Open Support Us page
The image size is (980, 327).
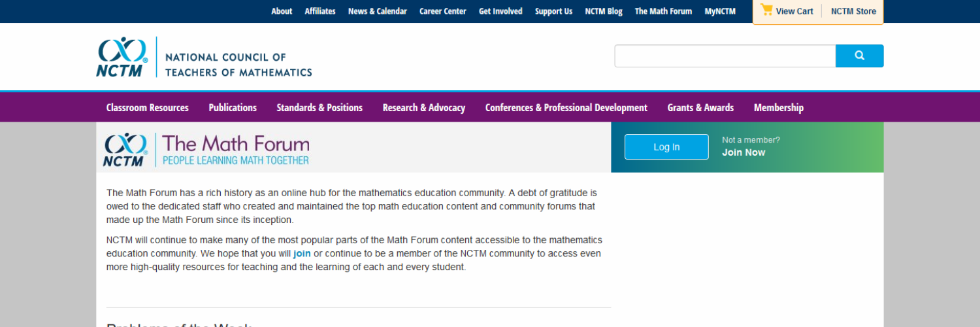[553, 11]
